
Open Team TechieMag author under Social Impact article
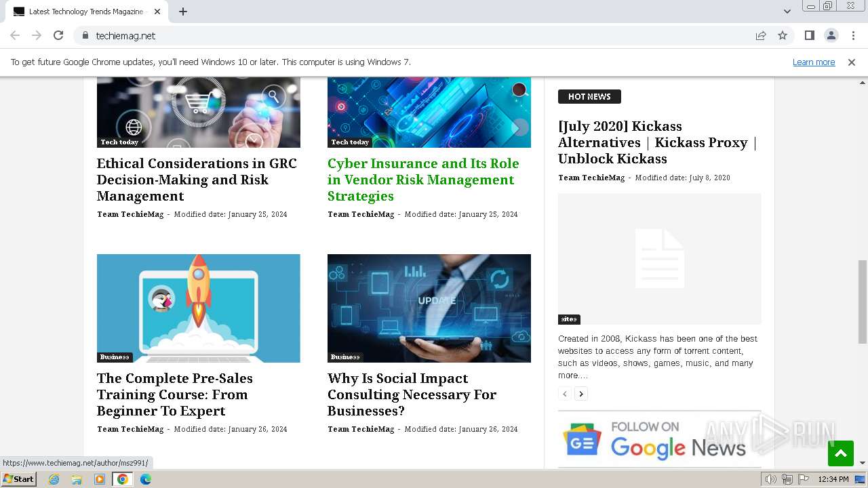[x=361, y=429]
